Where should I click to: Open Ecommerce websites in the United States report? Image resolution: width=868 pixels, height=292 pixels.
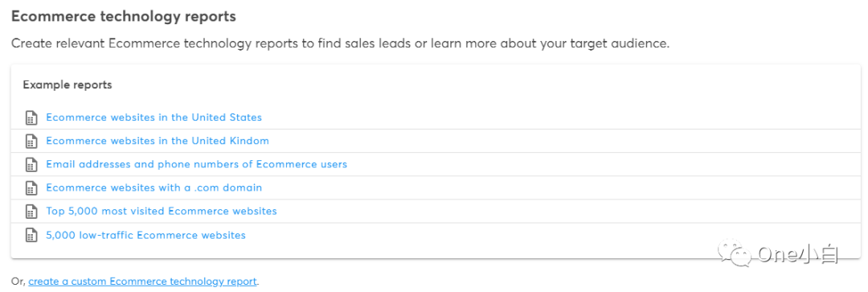tap(154, 117)
